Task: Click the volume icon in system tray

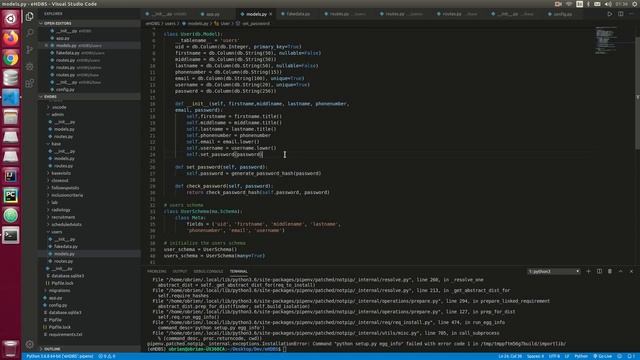Action: click(608, 4)
